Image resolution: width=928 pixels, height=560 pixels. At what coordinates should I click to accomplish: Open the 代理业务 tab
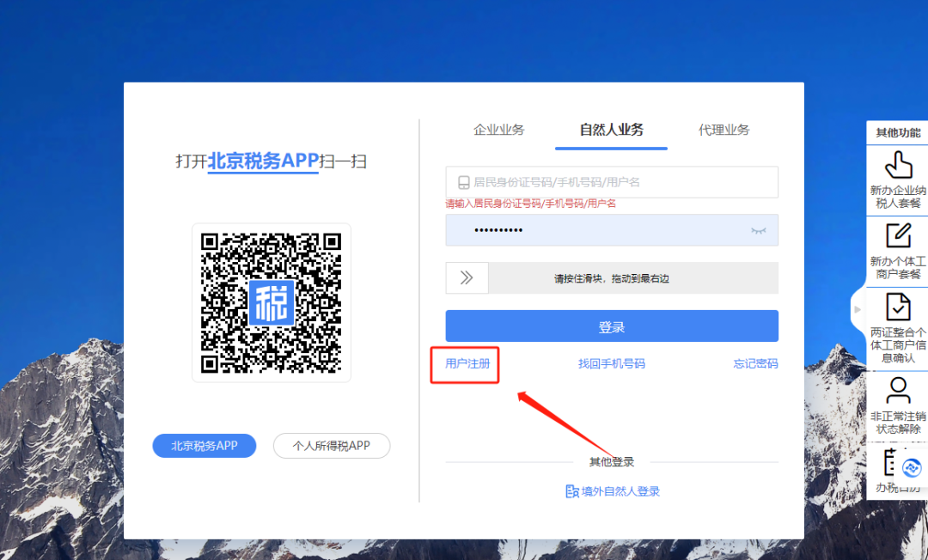click(723, 130)
